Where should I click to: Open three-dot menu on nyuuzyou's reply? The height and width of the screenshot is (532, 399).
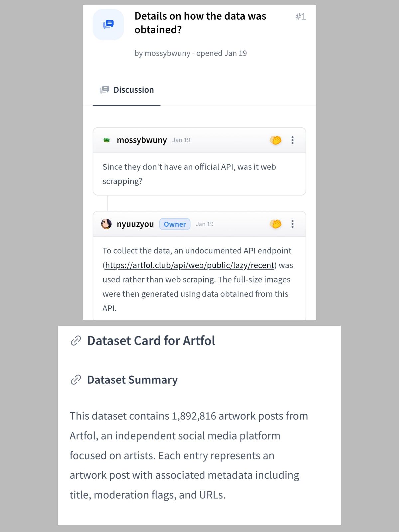coord(292,224)
